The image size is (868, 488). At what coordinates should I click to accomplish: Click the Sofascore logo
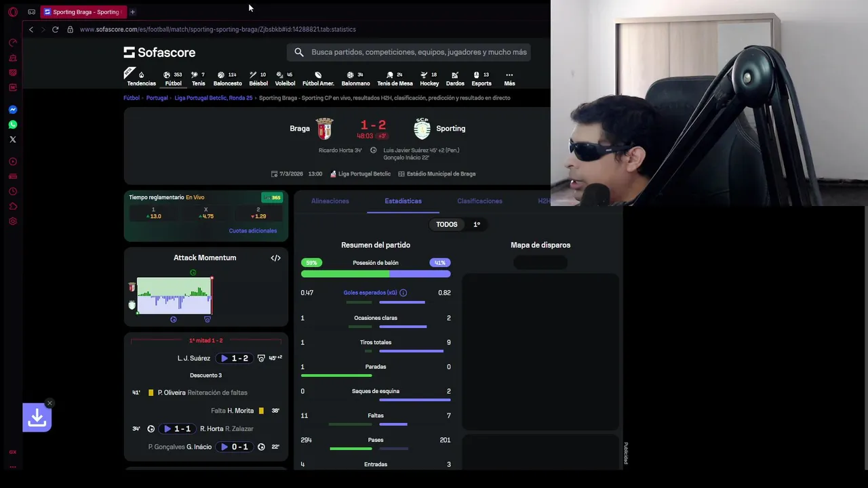coord(159,52)
